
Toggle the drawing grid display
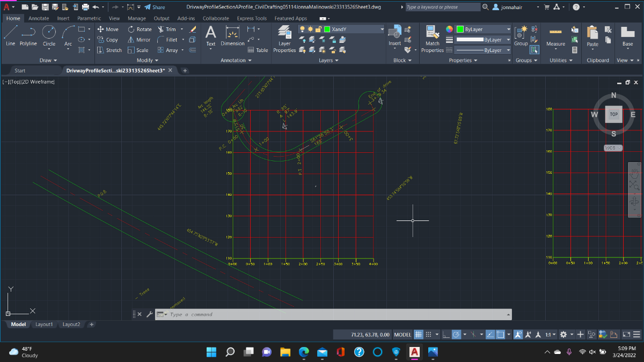pyautogui.click(x=419, y=335)
